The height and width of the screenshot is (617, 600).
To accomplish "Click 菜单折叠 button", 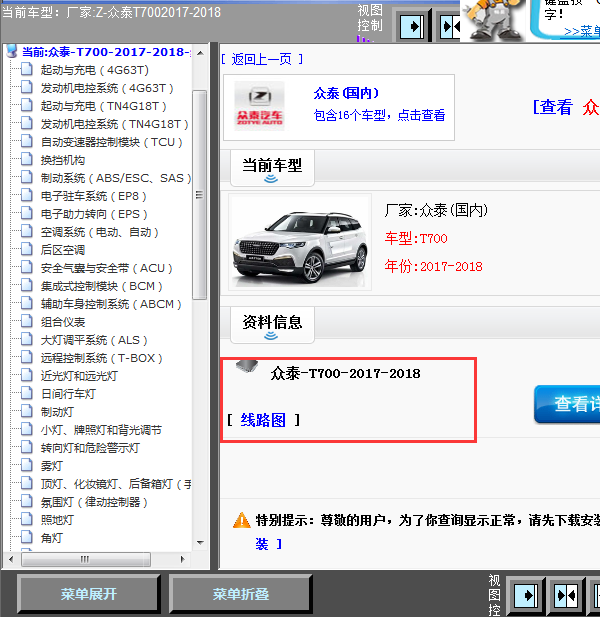I will click(241, 594).
